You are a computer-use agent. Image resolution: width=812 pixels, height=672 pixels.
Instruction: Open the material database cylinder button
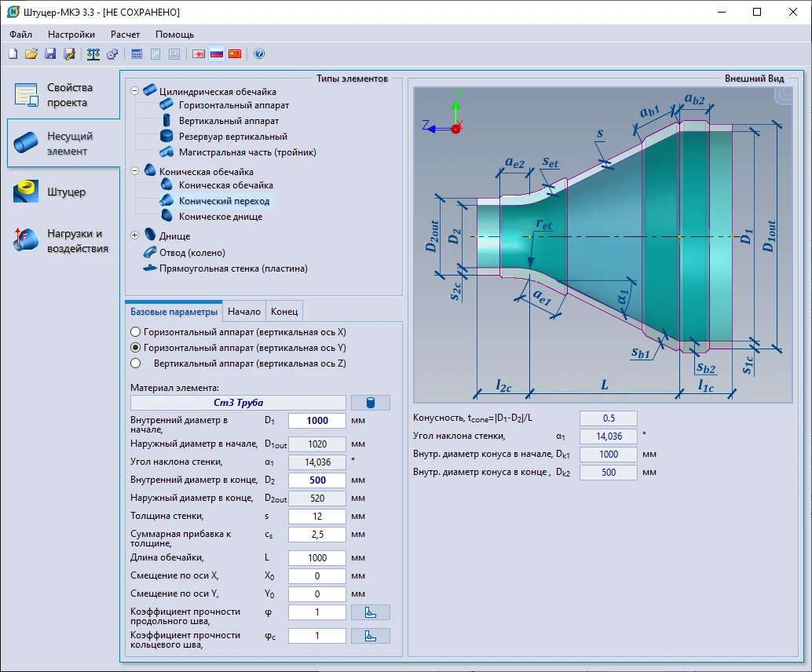coord(370,403)
